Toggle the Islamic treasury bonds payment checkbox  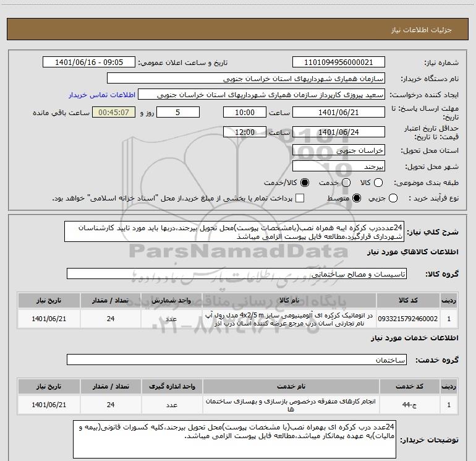[x=300, y=199]
